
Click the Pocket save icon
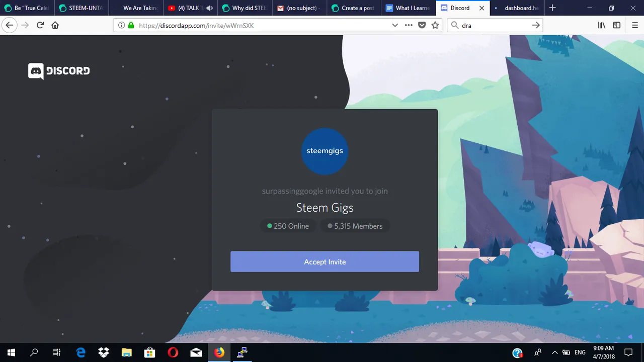click(422, 25)
